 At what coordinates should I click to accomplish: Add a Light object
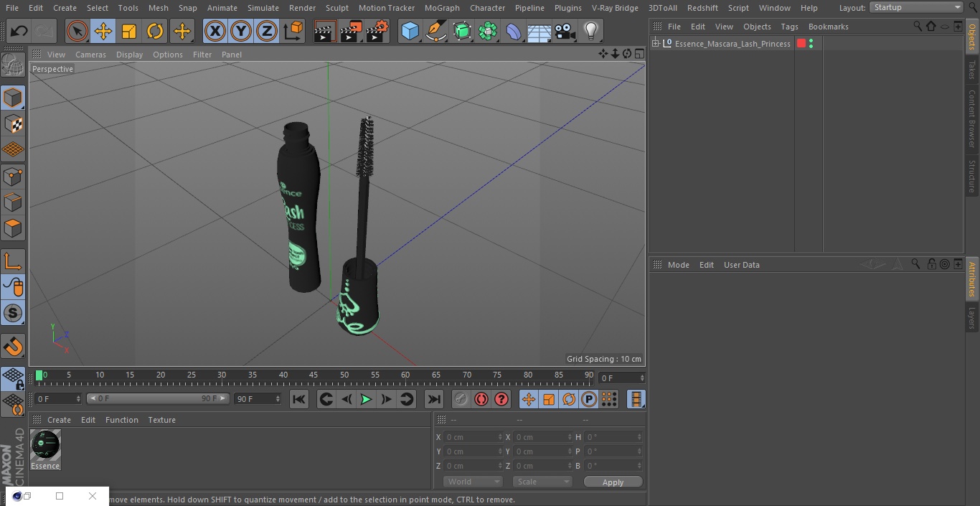point(590,31)
